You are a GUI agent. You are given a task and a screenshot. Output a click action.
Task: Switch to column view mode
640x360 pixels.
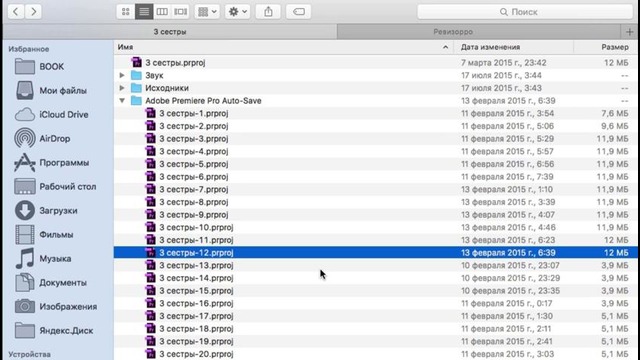click(x=162, y=11)
